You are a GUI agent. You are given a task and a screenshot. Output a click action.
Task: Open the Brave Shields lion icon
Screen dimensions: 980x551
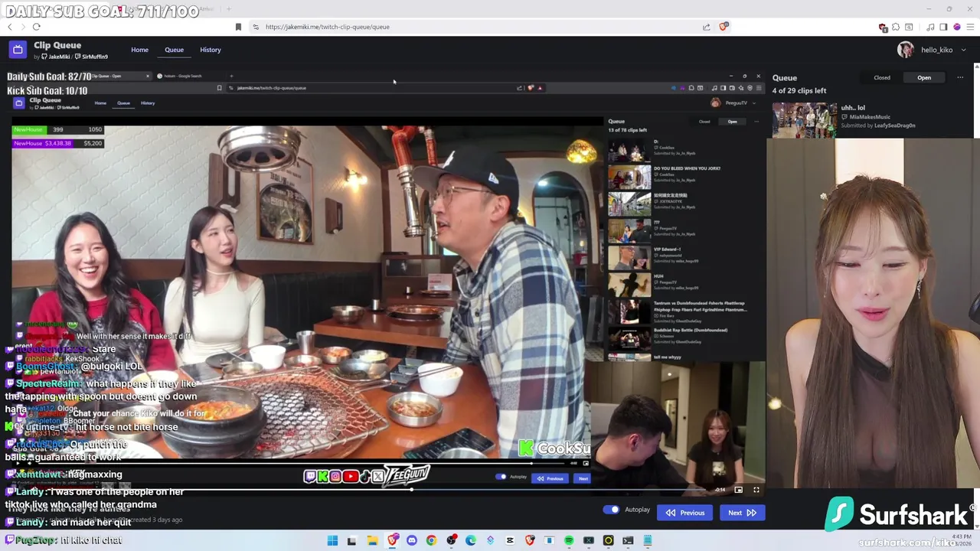point(724,27)
